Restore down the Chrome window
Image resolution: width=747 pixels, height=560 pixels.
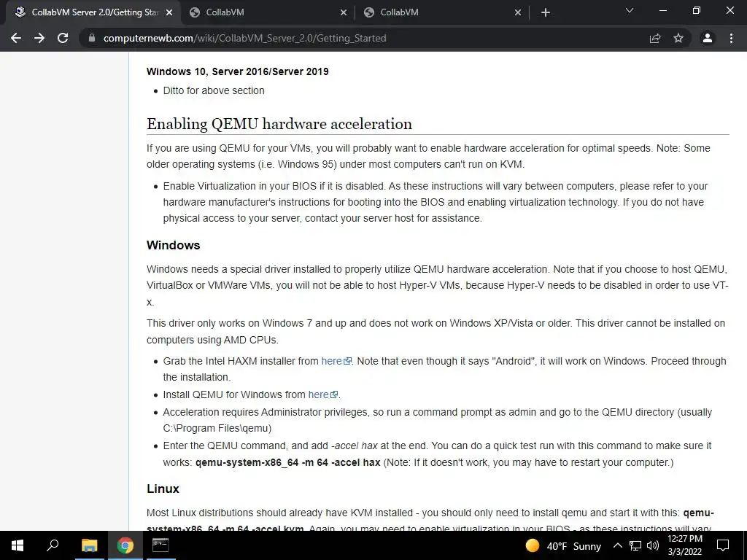[697, 10]
